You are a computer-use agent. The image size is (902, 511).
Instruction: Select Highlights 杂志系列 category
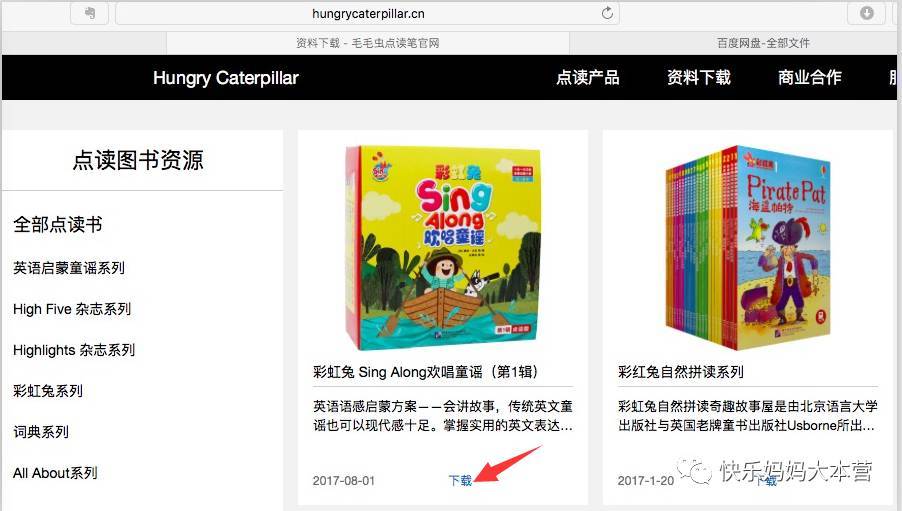pyautogui.click(x=74, y=350)
